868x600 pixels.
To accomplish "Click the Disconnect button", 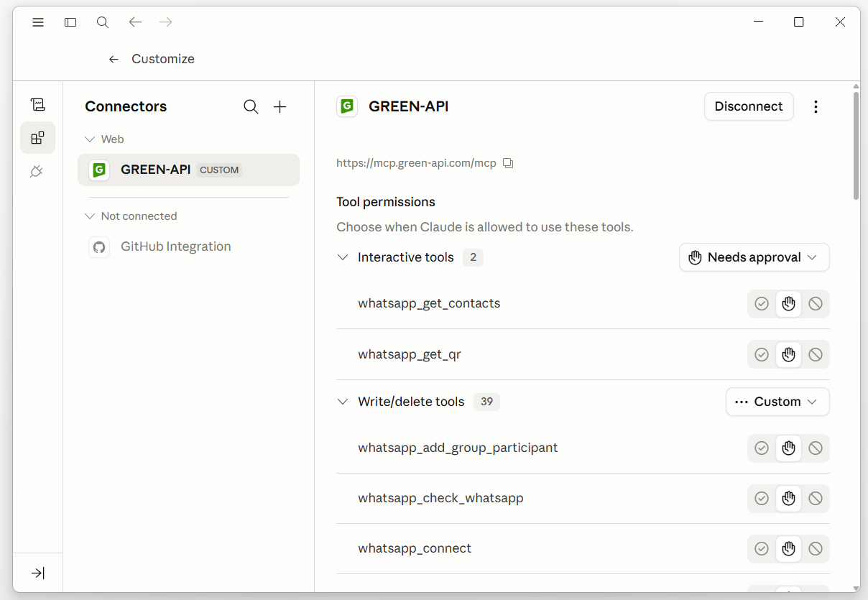I will pyautogui.click(x=749, y=106).
